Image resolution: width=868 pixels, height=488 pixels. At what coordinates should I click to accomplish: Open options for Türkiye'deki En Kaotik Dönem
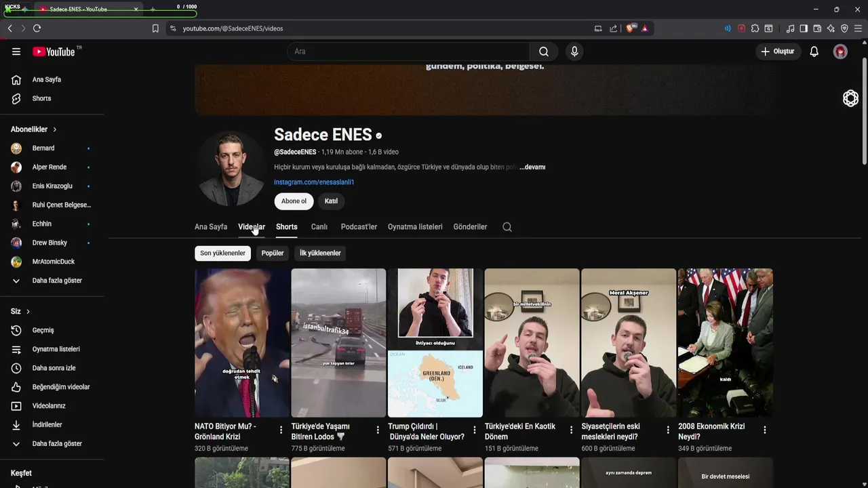tap(571, 430)
